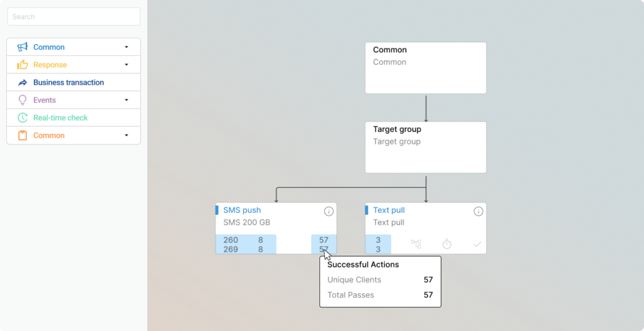This screenshot has height=331, width=644.
Task: Expand the orange Common category dropdown arrow
Action: coord(126,135)
